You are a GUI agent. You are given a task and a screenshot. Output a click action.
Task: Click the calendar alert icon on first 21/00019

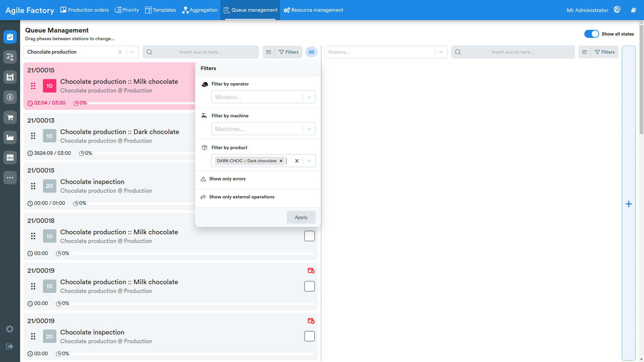pos(311,270)
